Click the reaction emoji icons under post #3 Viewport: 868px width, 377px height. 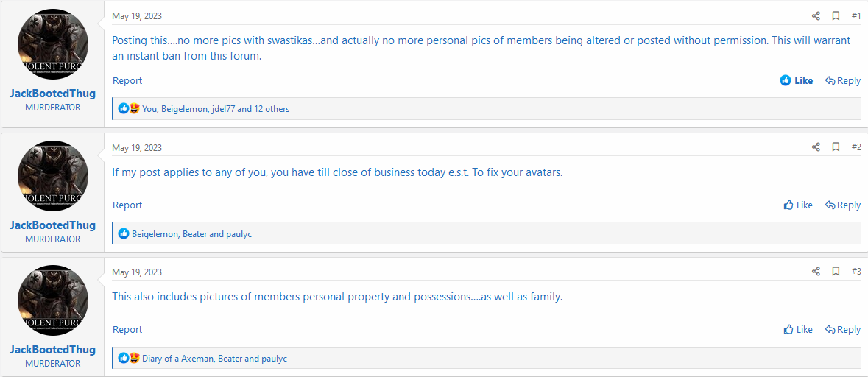[x=129, y=358]
